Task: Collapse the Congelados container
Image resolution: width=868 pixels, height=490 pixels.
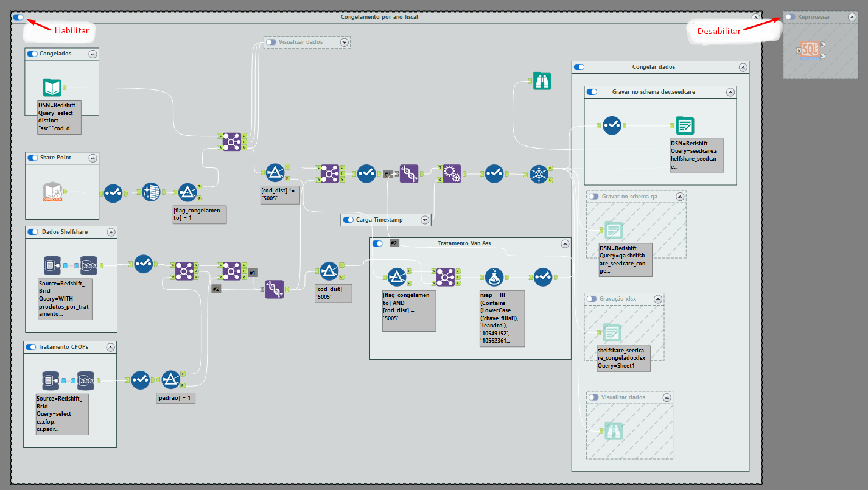Action: pos(93,54)
